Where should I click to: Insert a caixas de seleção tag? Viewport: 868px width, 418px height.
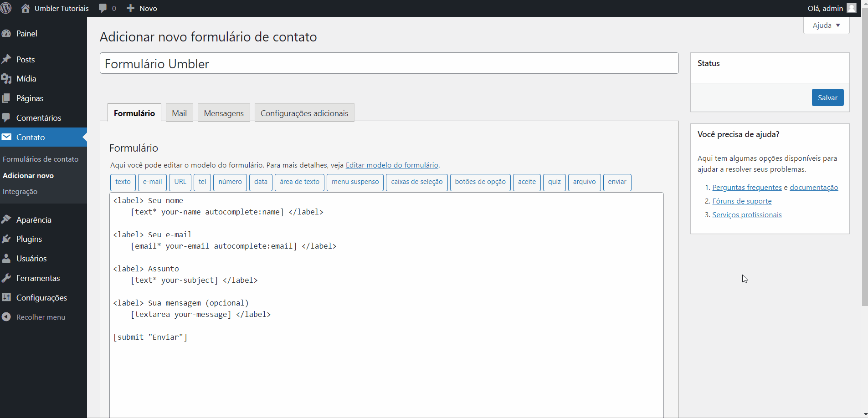click(x=416, y=182)
